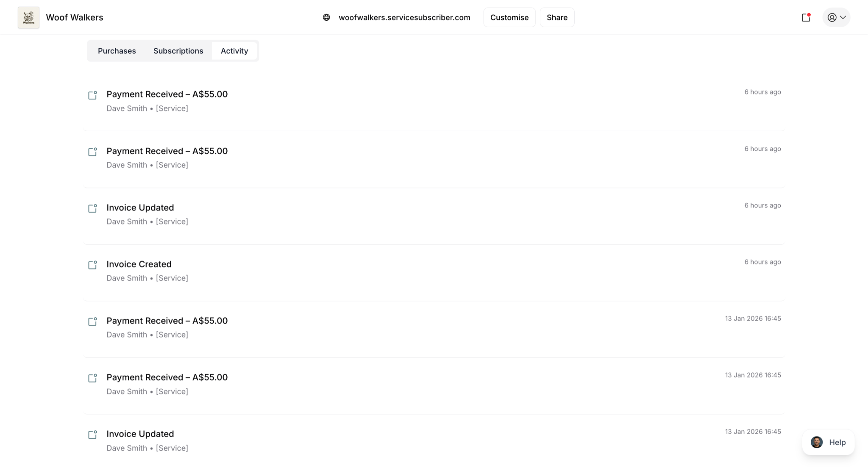The image size is (868, 468).
Task: Click the icon of first Payment Received entry
Action: [92, 95]
